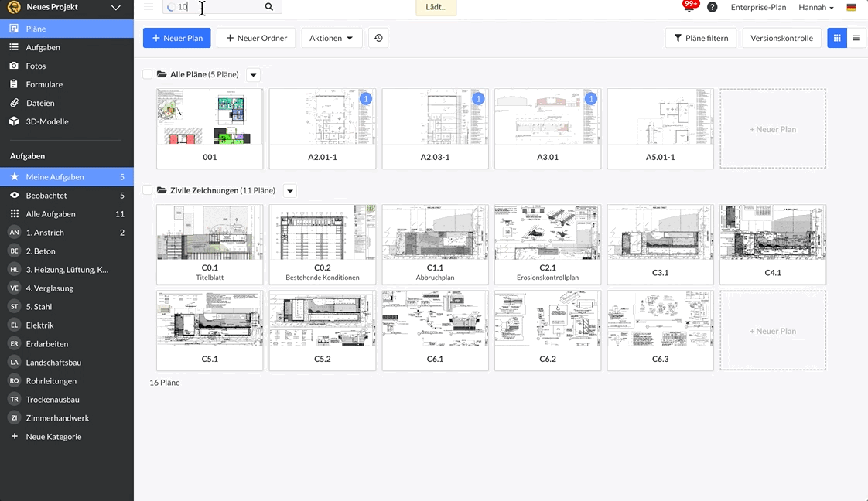Click the HL badge for Heizung

coord(15,269)
